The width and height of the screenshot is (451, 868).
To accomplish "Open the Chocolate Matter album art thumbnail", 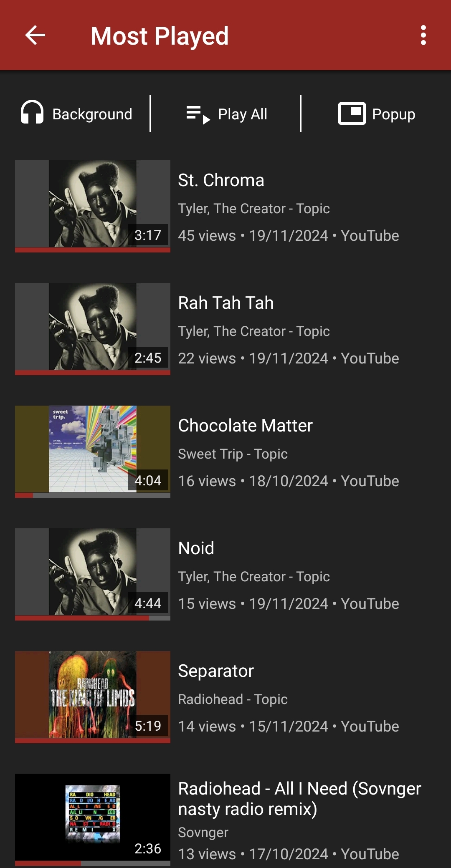I will click(x=93, y=449).
